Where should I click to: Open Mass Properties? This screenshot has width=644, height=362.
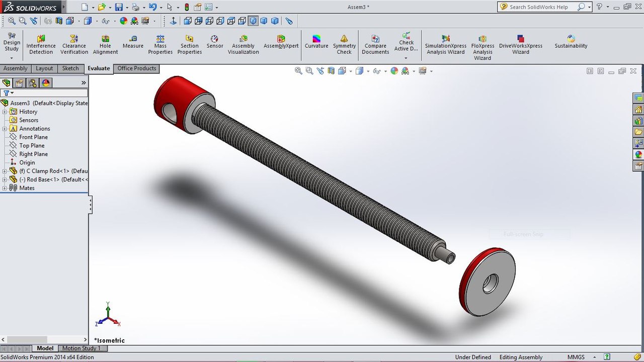point(160,45)
